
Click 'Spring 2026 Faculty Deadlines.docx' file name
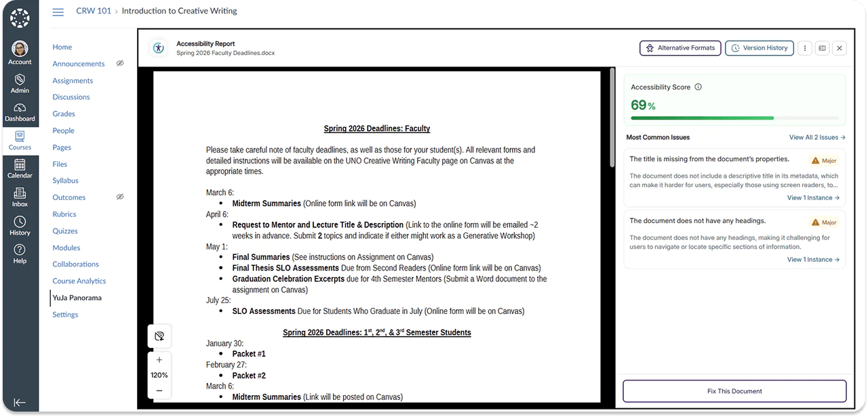point(226,53)
